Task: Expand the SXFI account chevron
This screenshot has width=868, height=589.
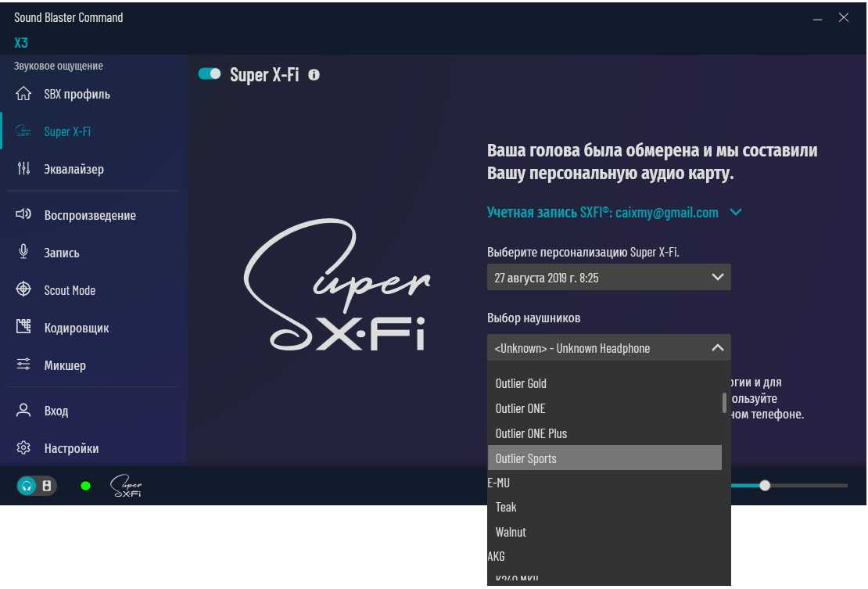Action: tap(735, 212)
